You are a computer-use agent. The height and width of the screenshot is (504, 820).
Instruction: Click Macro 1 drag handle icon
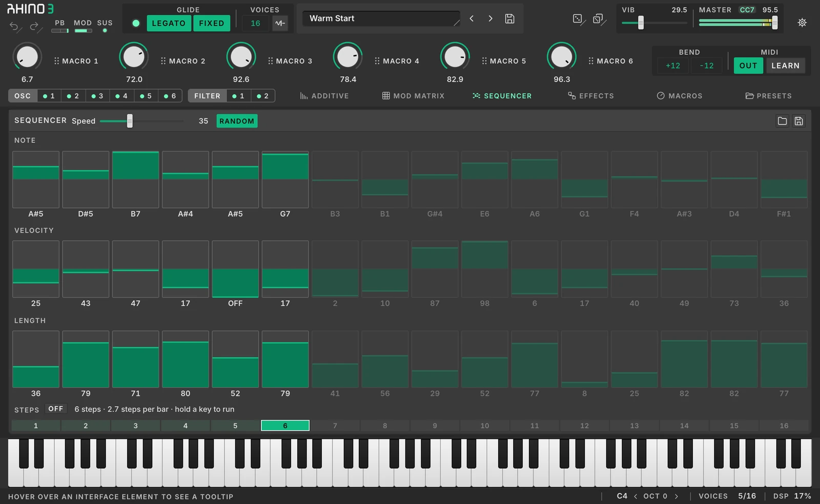56,61
